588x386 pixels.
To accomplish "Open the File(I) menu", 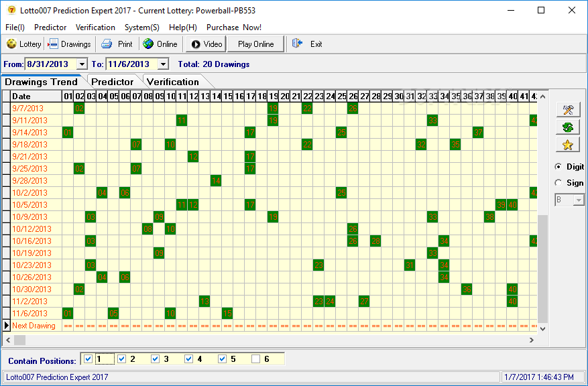I will coord(15,27).
